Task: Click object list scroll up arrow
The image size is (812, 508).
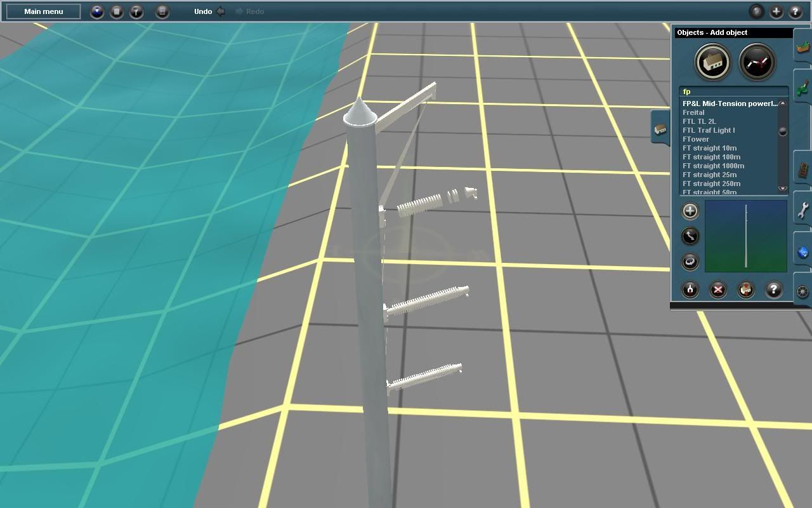Action: click(783, 103)
